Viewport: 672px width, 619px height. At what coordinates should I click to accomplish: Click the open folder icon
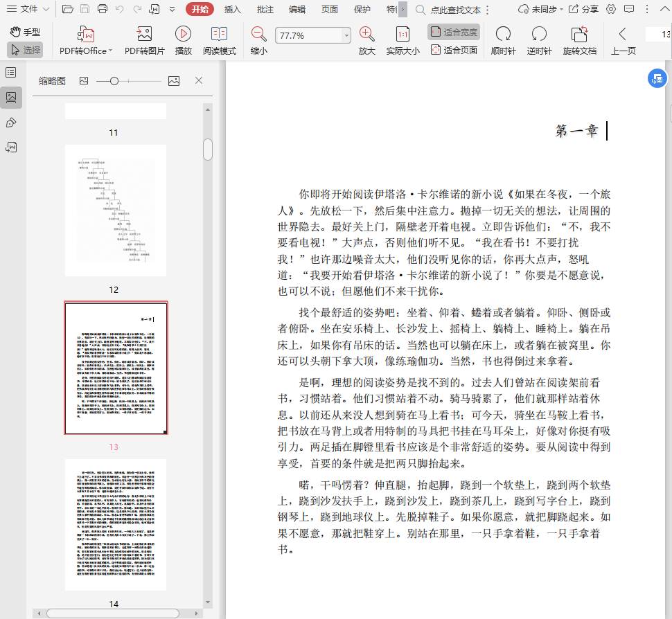coord(67,9)
